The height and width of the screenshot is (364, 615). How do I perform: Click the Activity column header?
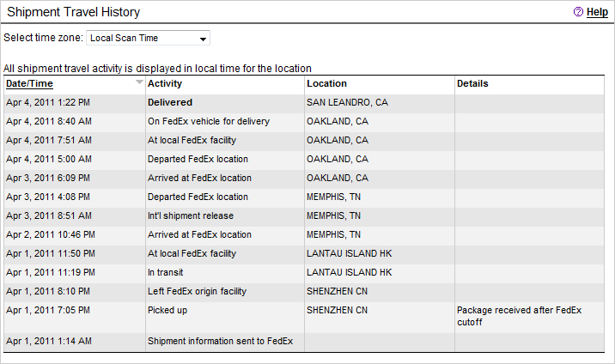pyautogui.click(x=165, y=83)
